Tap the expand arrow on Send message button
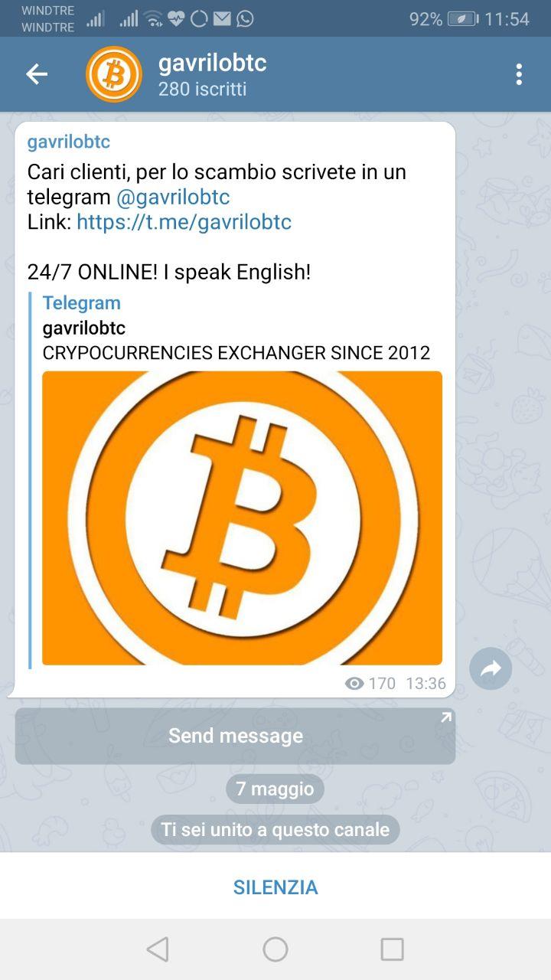This screenshot has width=551, height=980. (445, 717)
